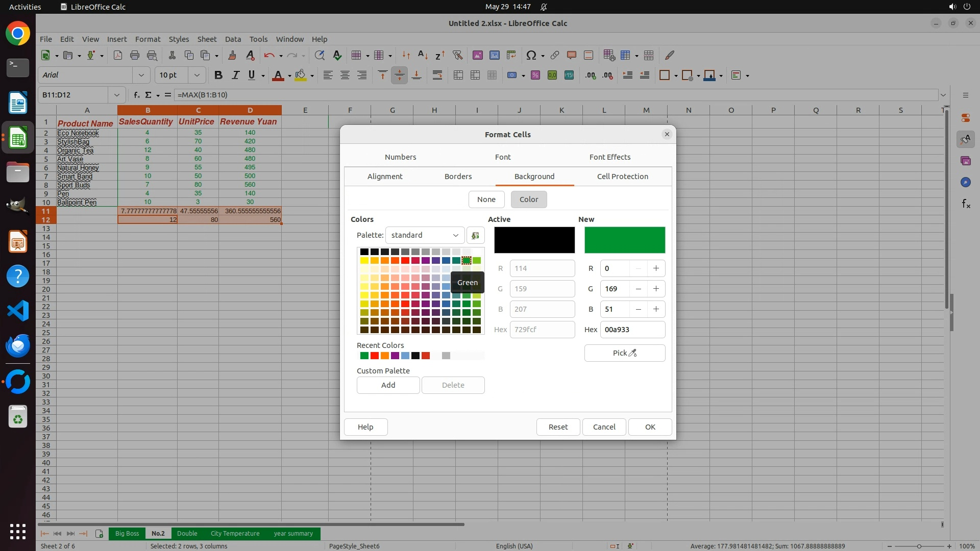Click the Pick eyedropper button
980x551 pixels.
(624, 353)
